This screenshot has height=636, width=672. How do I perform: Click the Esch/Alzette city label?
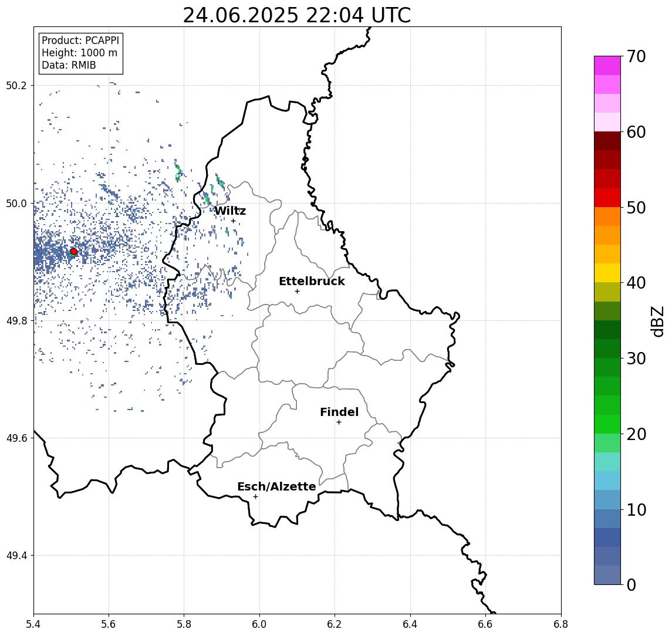(x=276, y=486)
